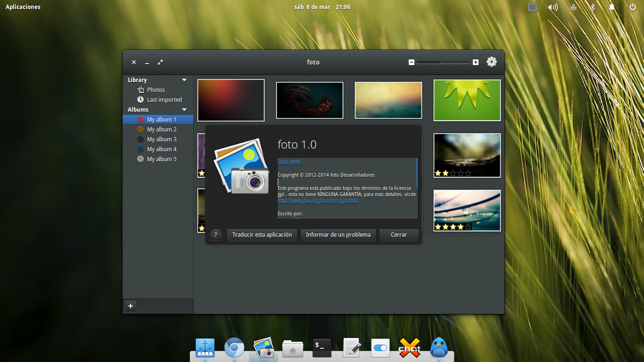The image size is (644, 362).
Task: Click the gray color dot of My album 5
Action: pos(140,159)
